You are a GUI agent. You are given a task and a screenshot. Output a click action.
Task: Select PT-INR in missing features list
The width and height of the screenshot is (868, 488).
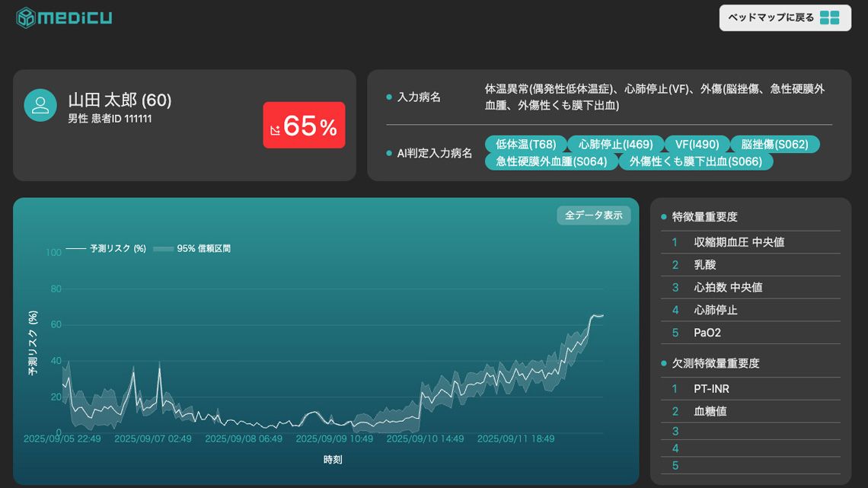coord(711,389)
